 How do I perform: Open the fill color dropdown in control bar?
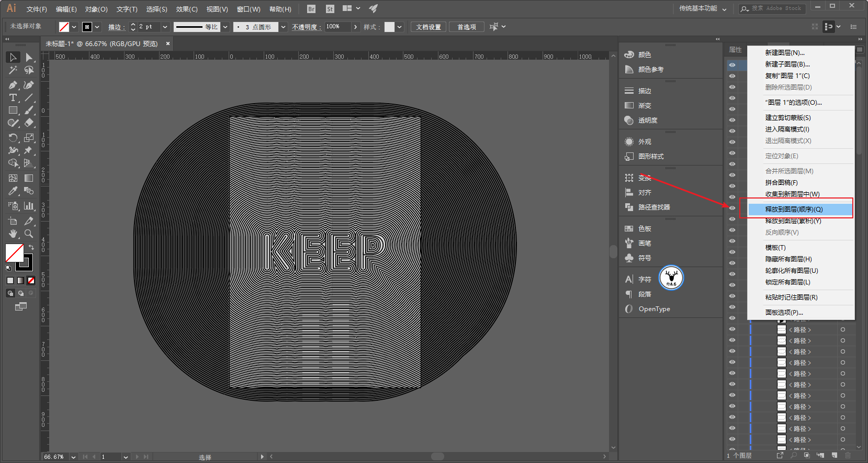point(74,27)
